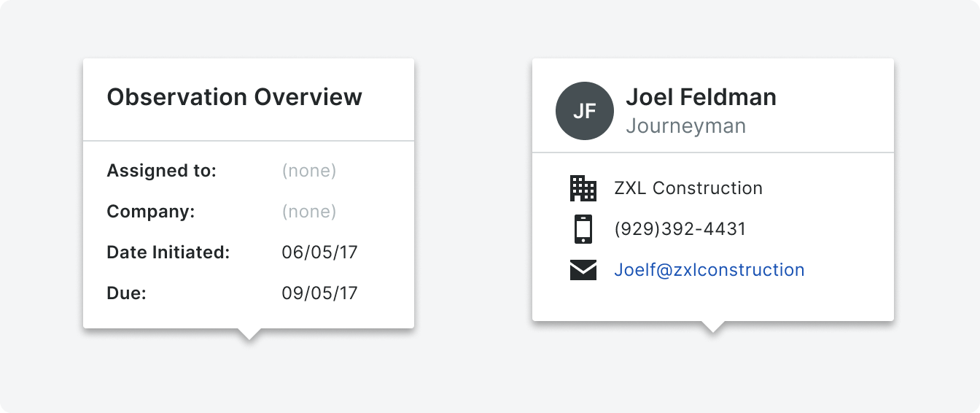The height and width of the screenshot is (413, 980).
Task: Click the JF avatar circle
Action: pos(584,111)
